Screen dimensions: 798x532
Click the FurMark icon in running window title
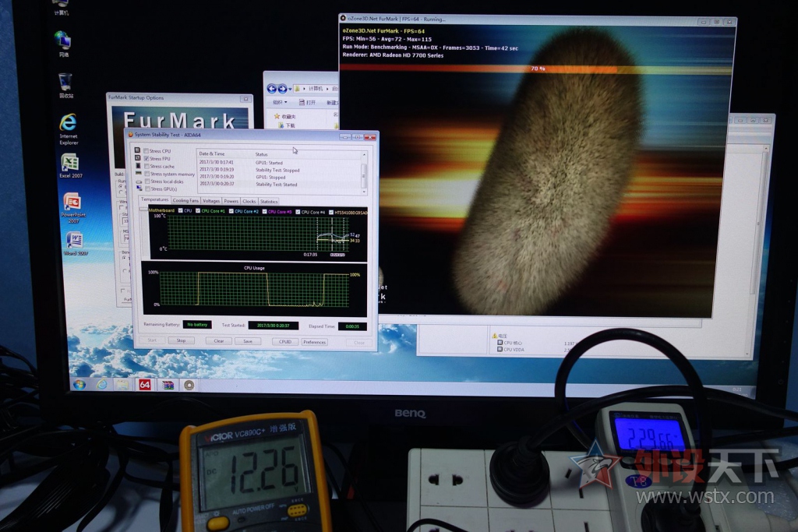pyautogui.click(x=343, y=19)
